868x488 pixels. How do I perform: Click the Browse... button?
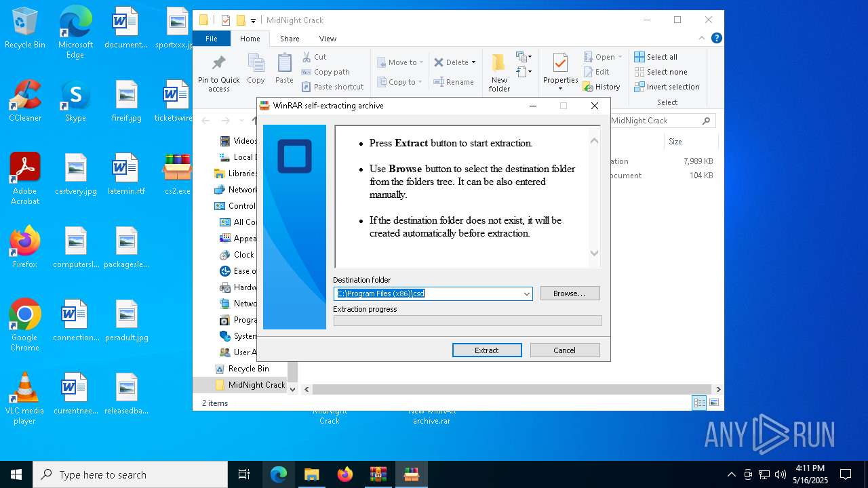click(570, 293)
